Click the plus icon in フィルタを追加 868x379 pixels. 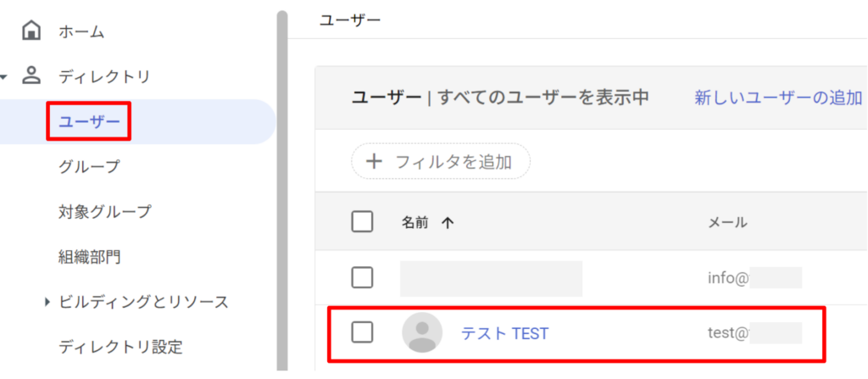coord(374,161)
